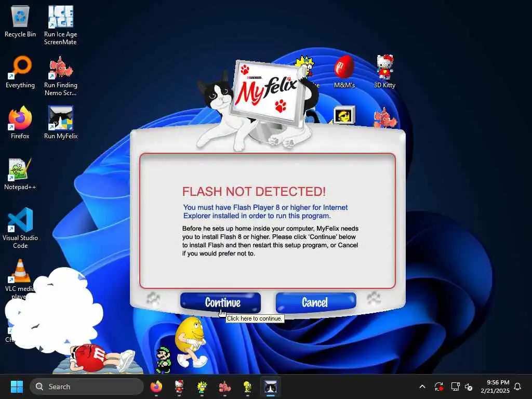Screen dimensions: 532x399
Task: Open the Windows Start menu
Action: tap(17, 387)
